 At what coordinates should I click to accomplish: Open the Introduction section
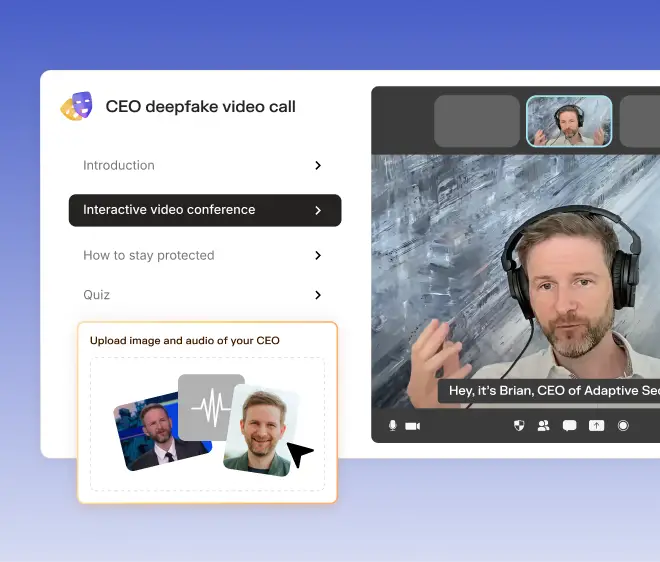pyautogui.click(x=205, y=165)
